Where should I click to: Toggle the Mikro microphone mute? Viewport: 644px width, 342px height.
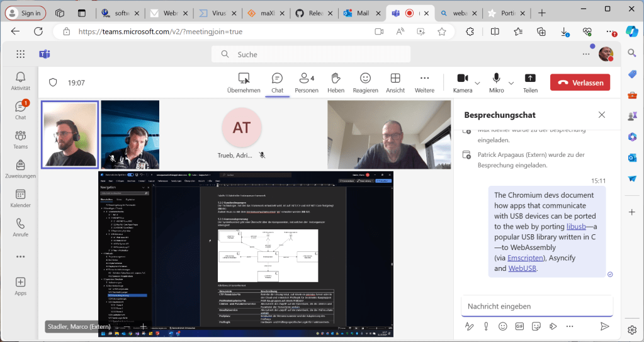point(496,82)
